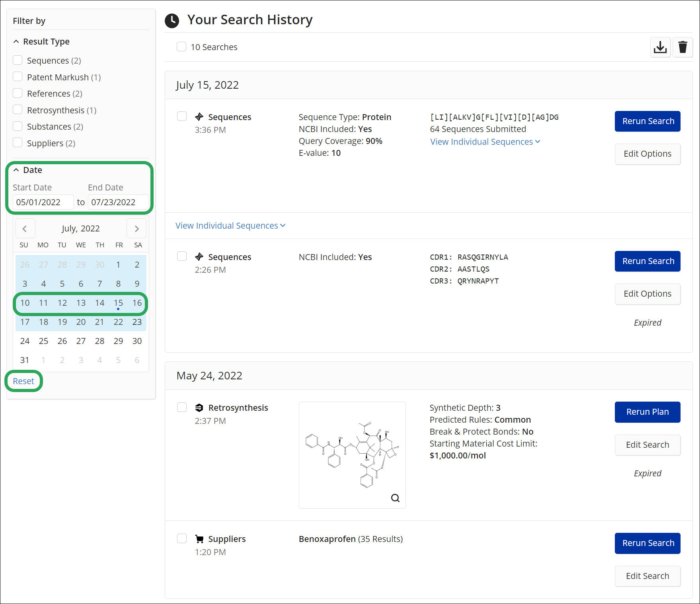This screenshot has width=700, height=604.
Task: Click Edit Options for 2:26 PM Sequences
Action: pos(647,294)
